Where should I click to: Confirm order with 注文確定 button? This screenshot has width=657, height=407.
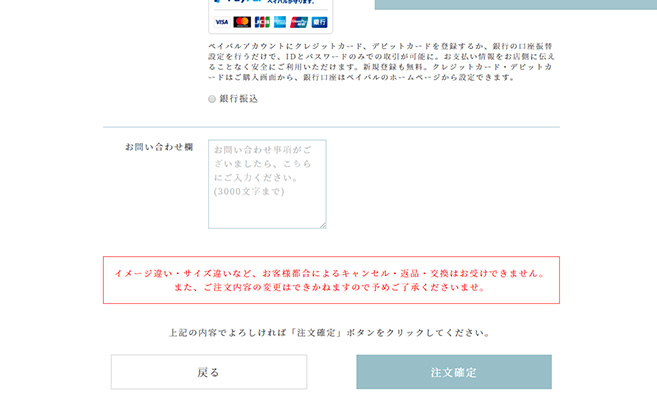click(454, 372)
